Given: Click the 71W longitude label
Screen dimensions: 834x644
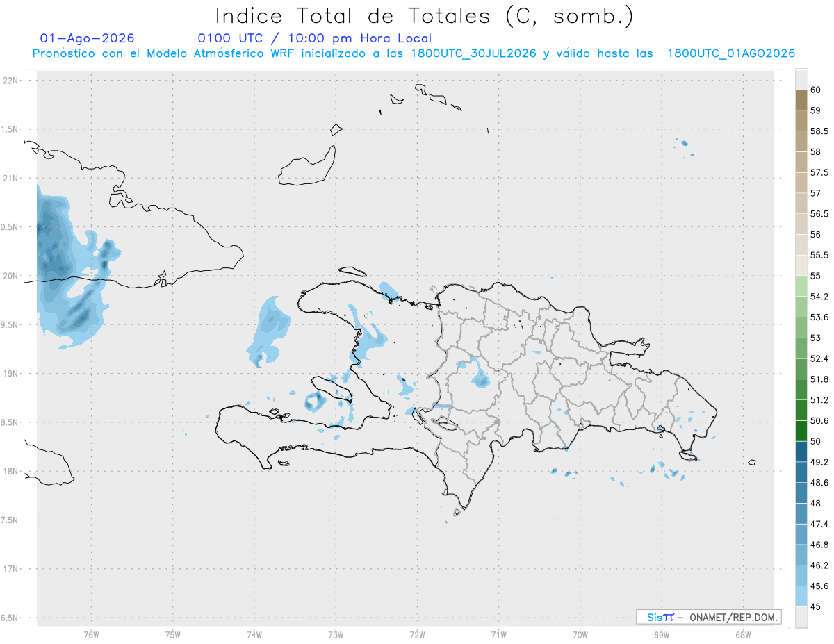Looking at the screenshot, I should [x=498, y=635].
